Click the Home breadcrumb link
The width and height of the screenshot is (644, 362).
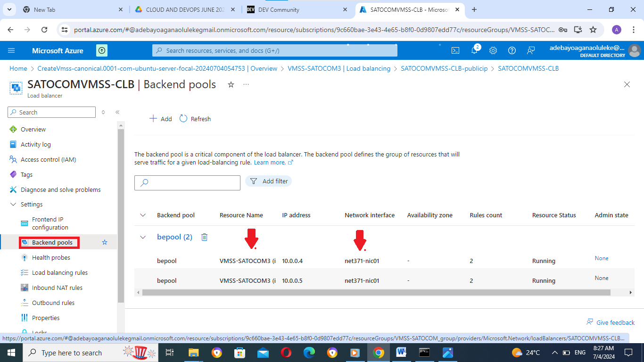click(18, 68)
